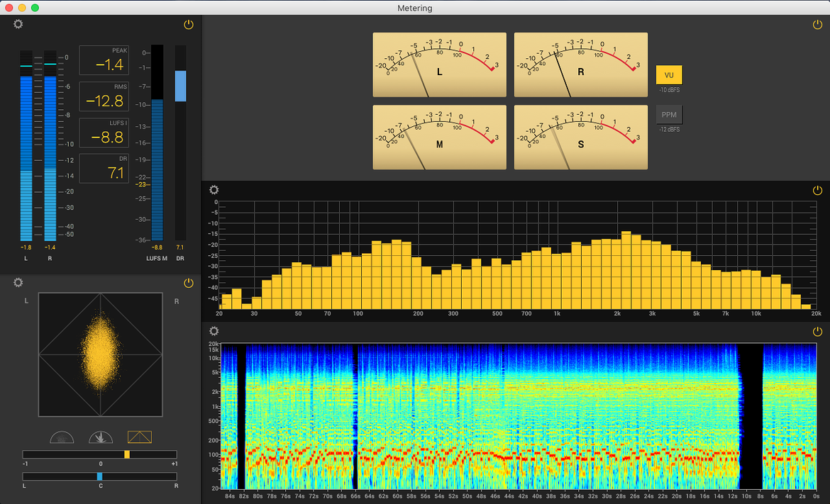Click the M analog VU meter

point(439,138)
